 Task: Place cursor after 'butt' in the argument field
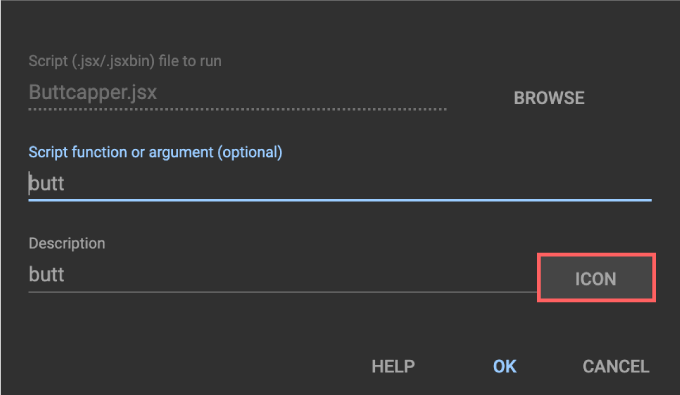point(65,184)
